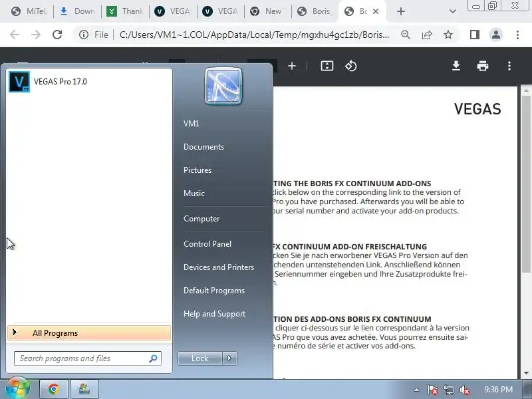Open the installer app in taskbar
This screenshot has height=399, width=532.
pos(84,389)
